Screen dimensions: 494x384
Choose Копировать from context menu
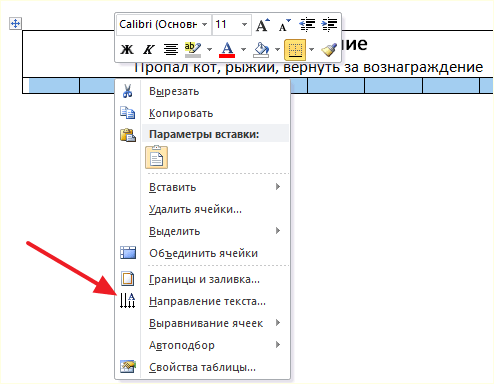(x=203, y=113)
